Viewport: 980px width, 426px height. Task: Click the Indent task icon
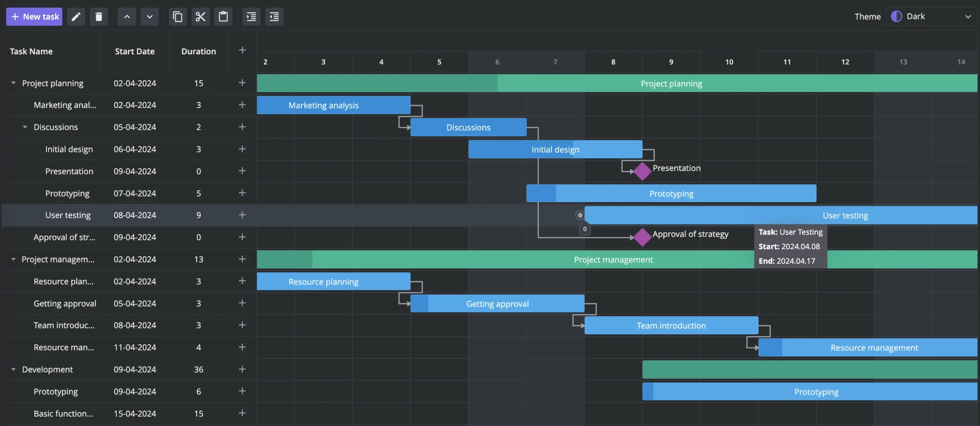251,16
